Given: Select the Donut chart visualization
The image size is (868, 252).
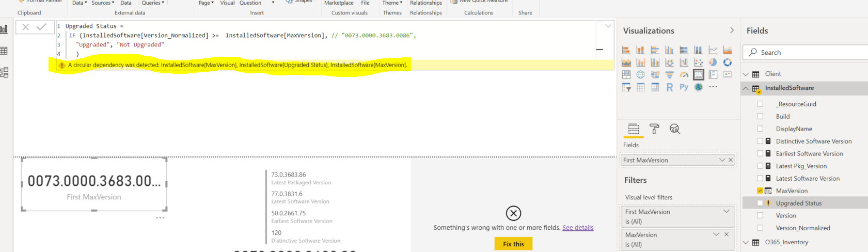Looking at the screenshot, I should point(728,62).
